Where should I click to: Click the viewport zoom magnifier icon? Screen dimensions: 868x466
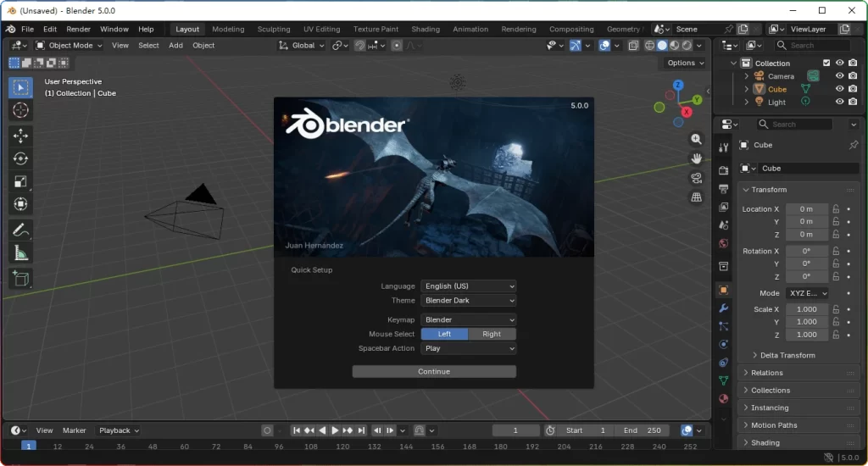(697, 139)
